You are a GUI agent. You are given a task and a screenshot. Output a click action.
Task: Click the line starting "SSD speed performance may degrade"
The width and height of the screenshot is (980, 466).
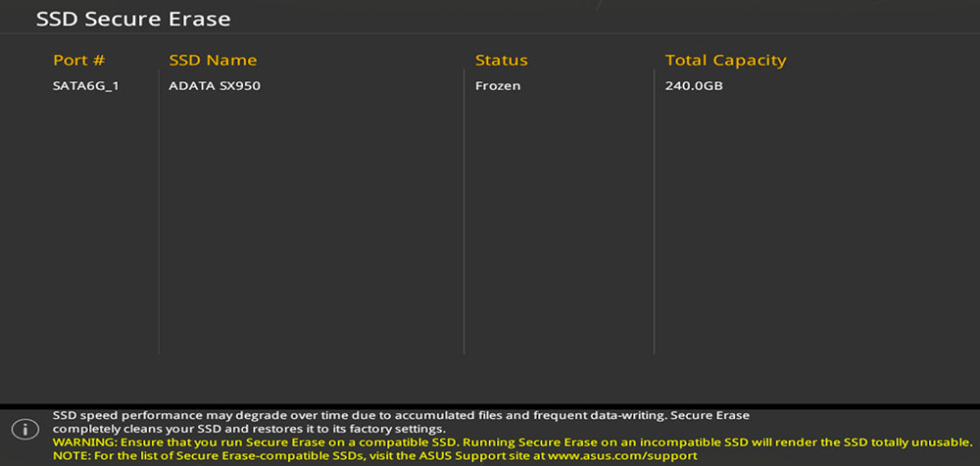[x=401, y=415]
